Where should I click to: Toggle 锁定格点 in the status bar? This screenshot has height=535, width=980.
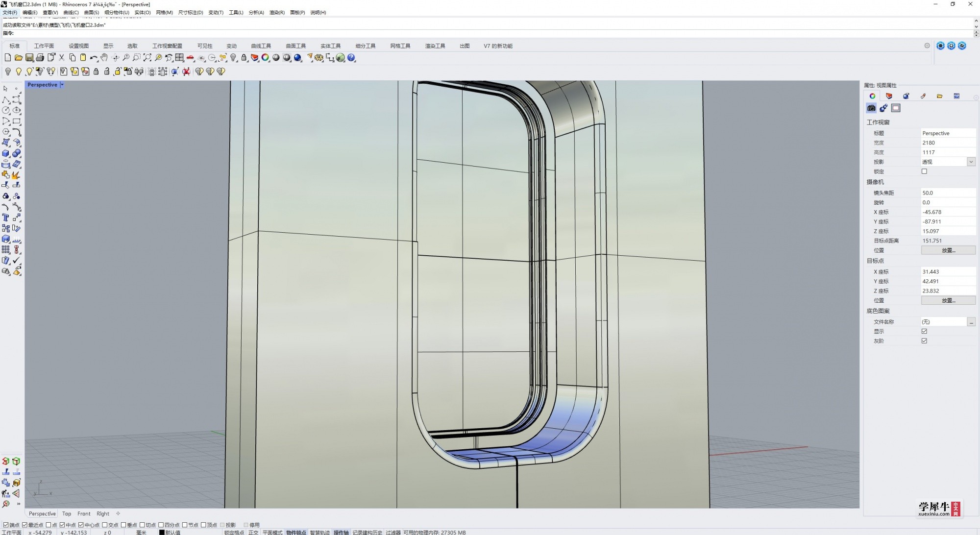234,532
